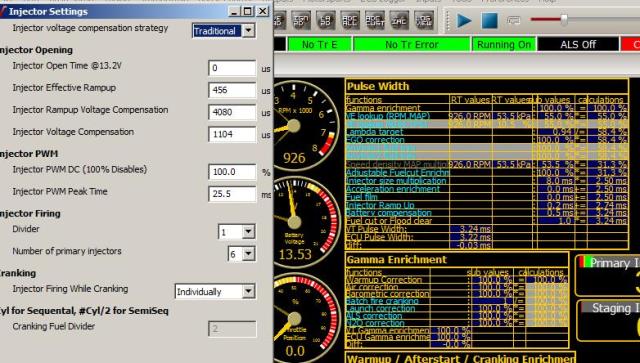Click the Injector Effective Rampup field

(x=232, y=90)
